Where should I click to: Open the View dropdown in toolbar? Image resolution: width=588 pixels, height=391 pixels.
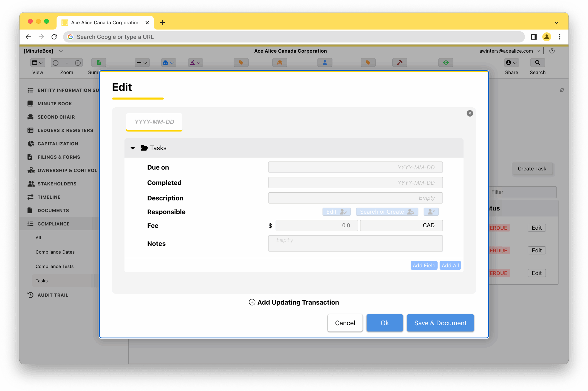(x=38, y=63)
